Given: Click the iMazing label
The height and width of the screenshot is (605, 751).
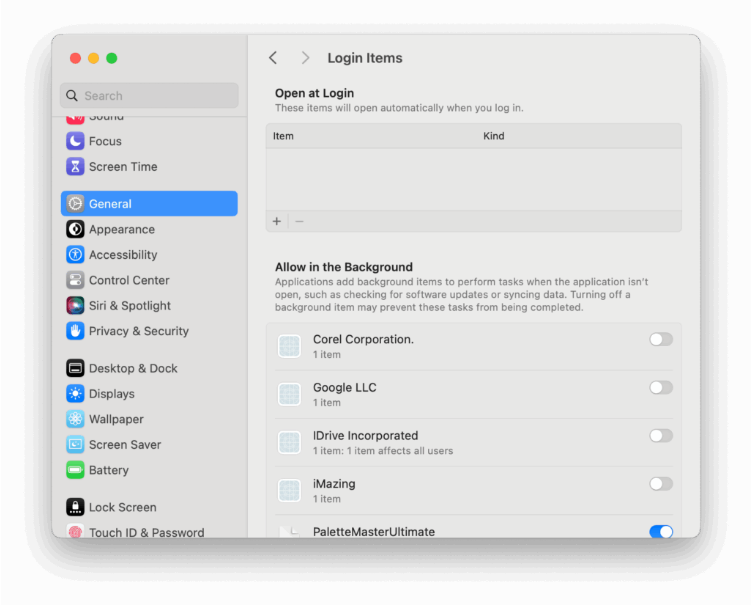Looking at the screenshot, I should [x=334, y=484].
